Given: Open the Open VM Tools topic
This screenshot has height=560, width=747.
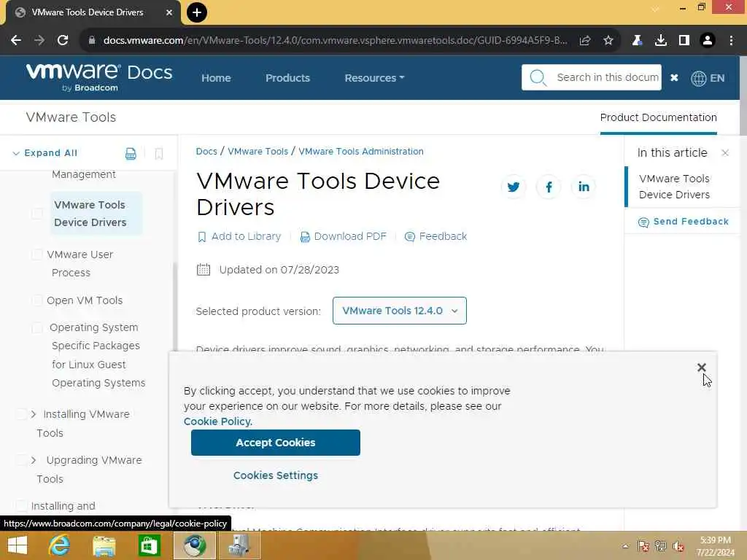Looking at the screenshot, I should pyautogui.click(x=85, y=300).
